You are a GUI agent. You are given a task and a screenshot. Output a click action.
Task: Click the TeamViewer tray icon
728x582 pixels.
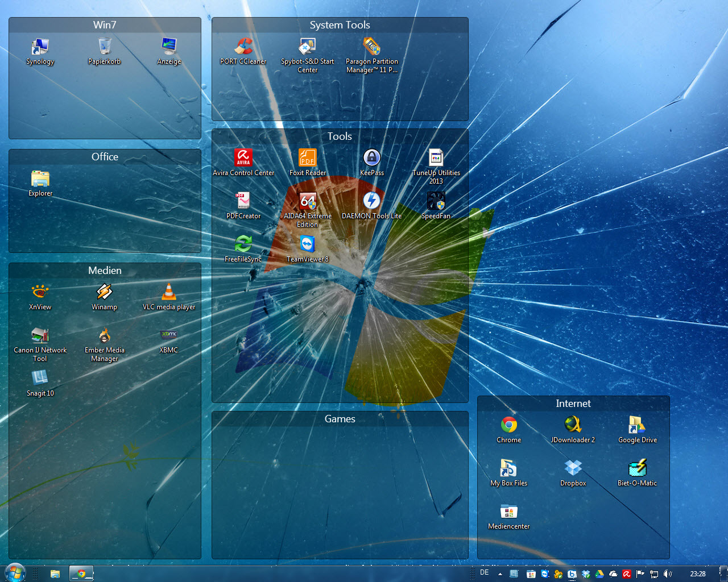point(545,574)
